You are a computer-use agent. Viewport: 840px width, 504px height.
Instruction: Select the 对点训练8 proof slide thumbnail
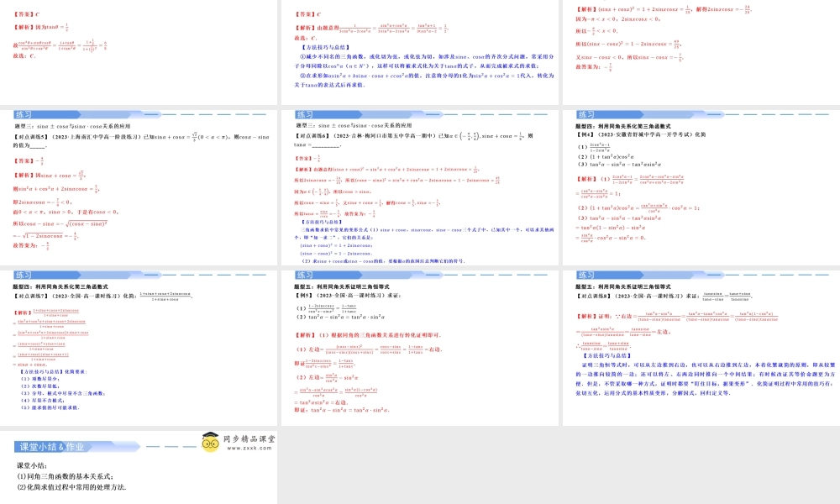tap(701, 347)
